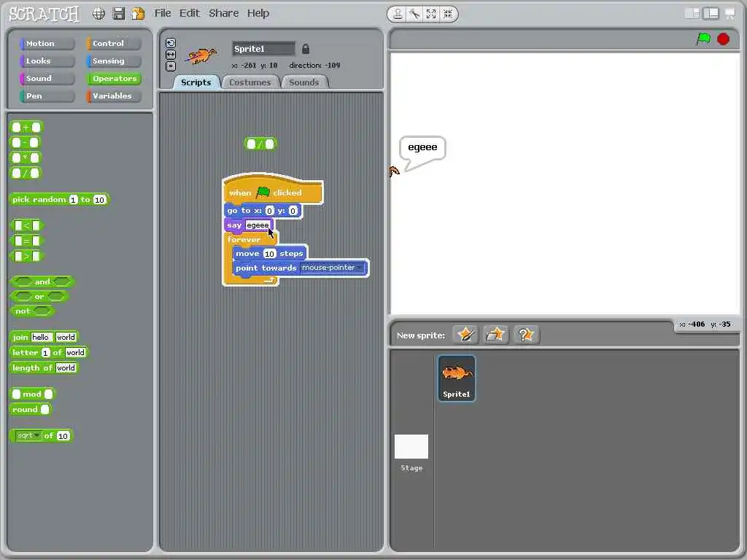Image resolution: width=747 pixels, height=560 pixels.
Task: Click the letter of world block
Action: [49, 352]
